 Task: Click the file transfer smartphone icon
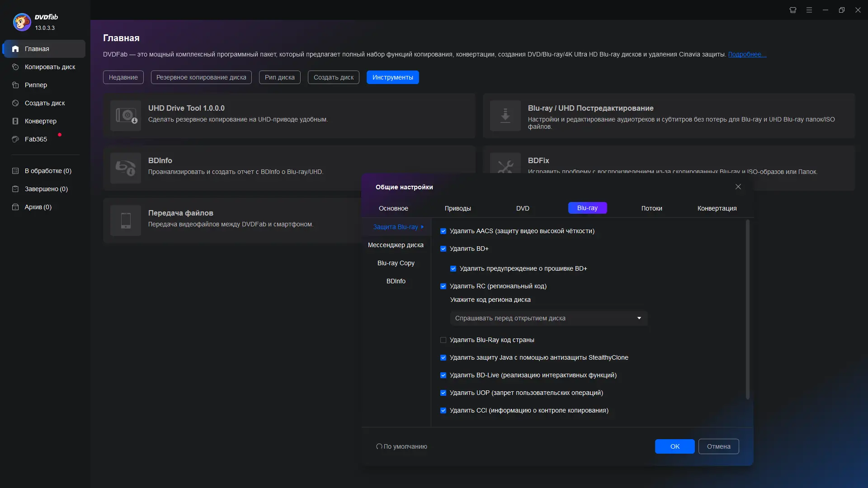click(126, 221)
